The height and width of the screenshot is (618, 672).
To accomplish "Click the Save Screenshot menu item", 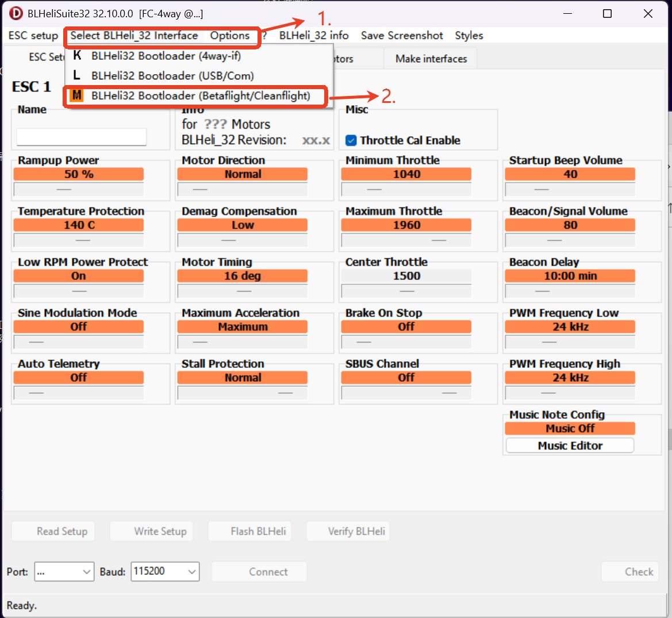I will 402,36.
